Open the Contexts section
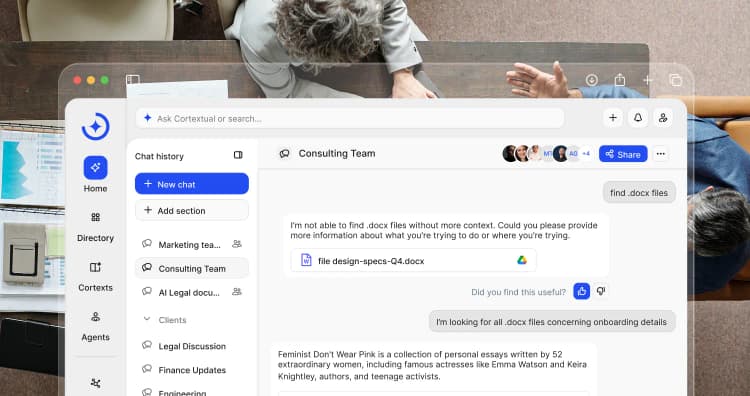Image resolution: width=750 pixels, height=396 pixels. pos(95,276)
